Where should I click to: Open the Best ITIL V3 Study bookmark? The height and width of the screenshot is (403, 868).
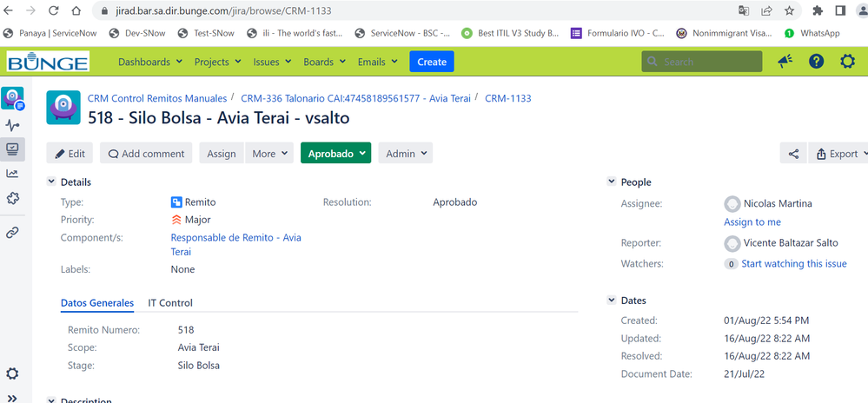click(510, 33)
